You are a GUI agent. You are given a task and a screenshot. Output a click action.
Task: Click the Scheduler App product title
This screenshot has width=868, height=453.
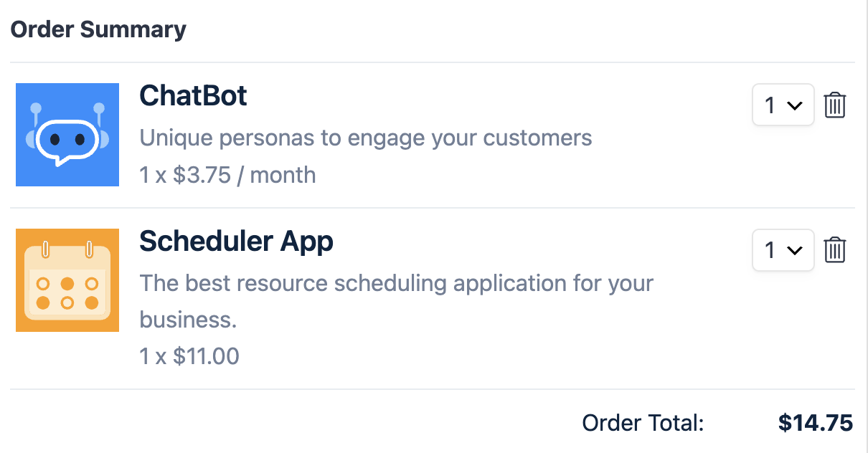(236, 242)
